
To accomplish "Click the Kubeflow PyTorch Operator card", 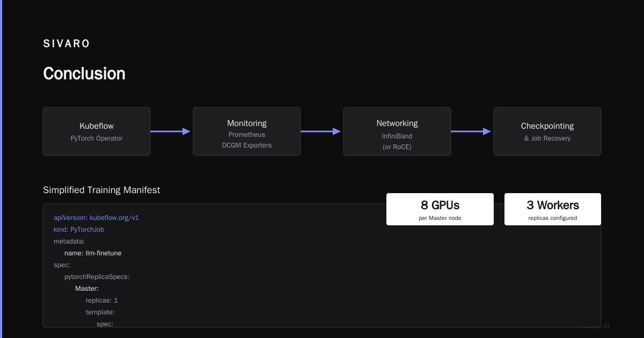I will (x=97, y=131).
